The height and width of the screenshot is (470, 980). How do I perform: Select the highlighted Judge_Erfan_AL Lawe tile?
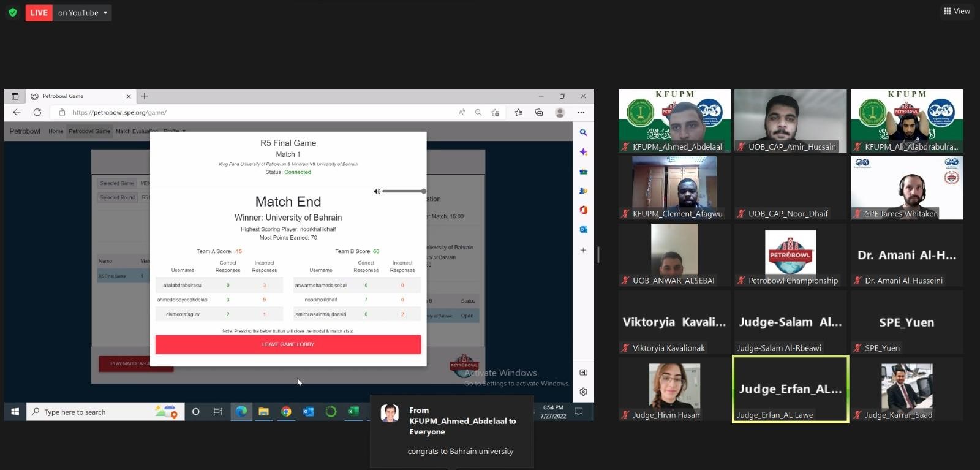[x=791, y=389]
